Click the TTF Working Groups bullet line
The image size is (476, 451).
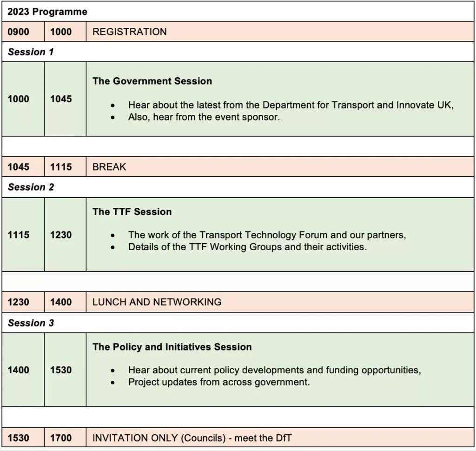(x=247, y=247)
